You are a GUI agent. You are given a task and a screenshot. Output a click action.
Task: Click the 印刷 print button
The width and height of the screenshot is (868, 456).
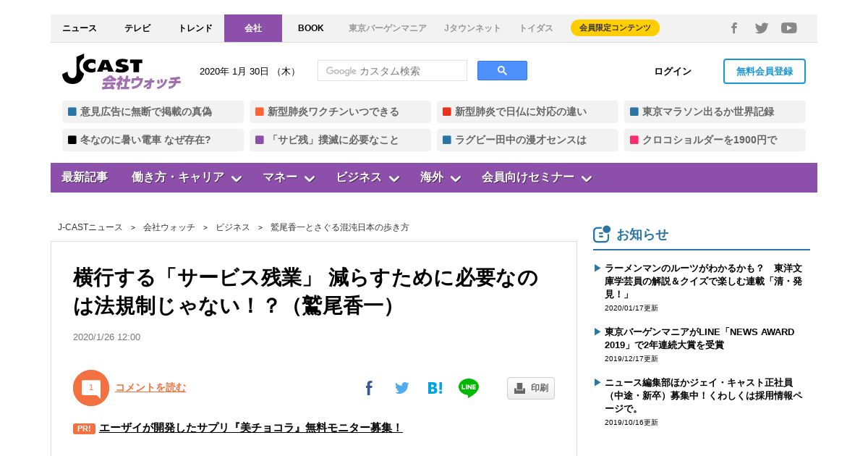[531, 388]
